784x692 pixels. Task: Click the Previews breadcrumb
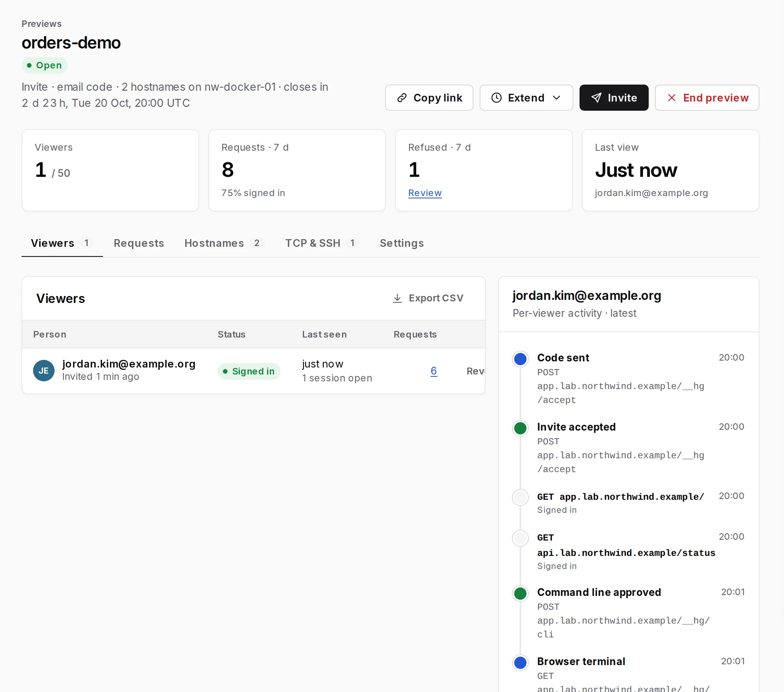(x=42, y=24)
